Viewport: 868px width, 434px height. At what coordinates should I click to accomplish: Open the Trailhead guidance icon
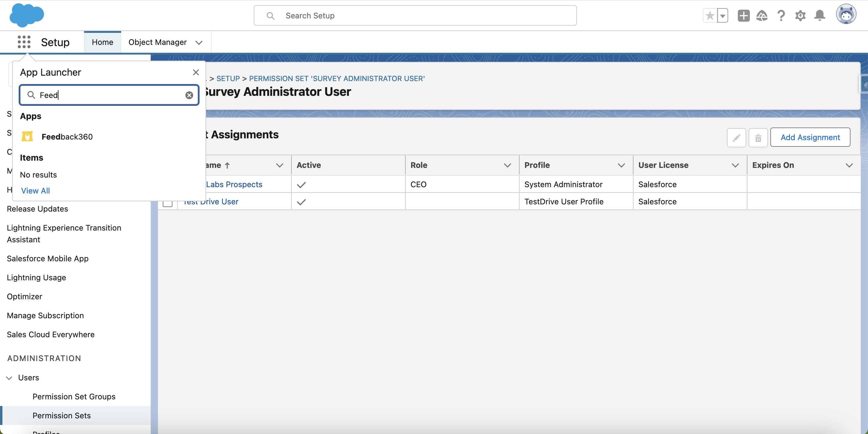click(762, 15)
